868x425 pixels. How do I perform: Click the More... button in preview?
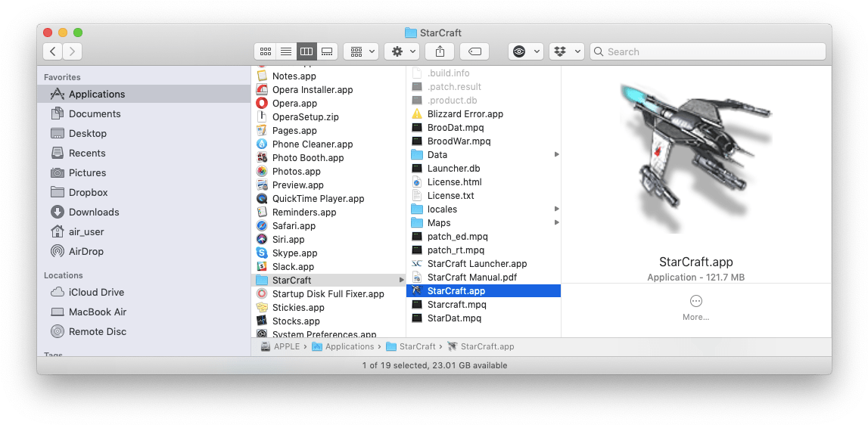point(696,308)
